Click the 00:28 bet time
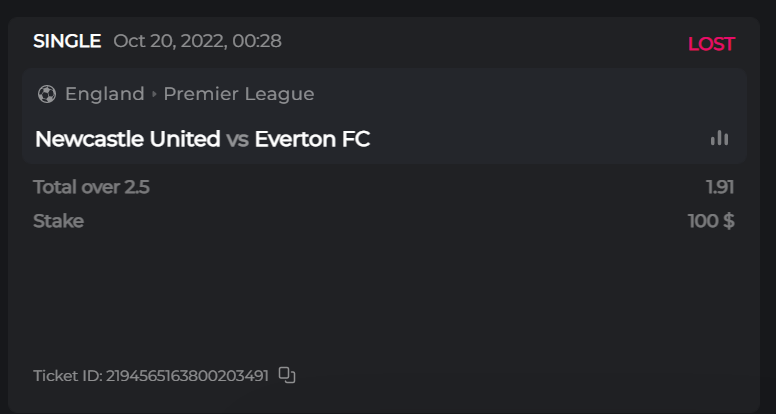The width and height of the screenshot is (776, 414). [x=256, y=41]
